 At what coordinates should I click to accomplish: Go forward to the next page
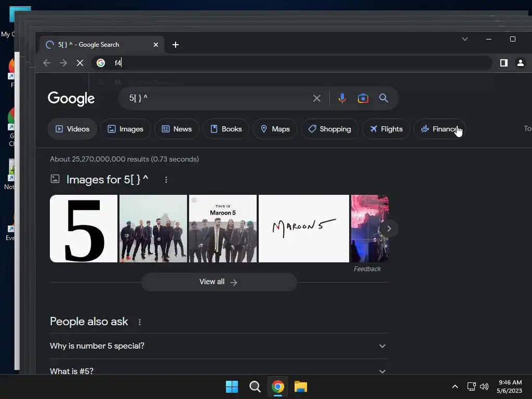tap(63, 63)
